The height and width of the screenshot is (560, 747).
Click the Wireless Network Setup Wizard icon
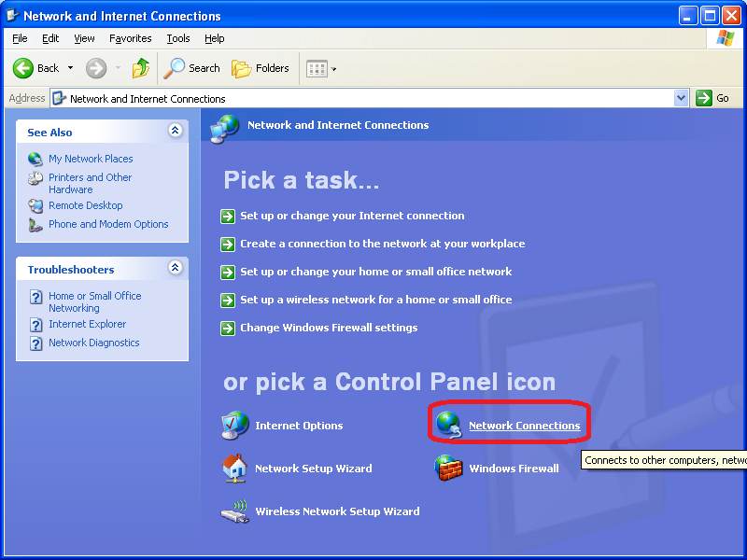(235, 511)
